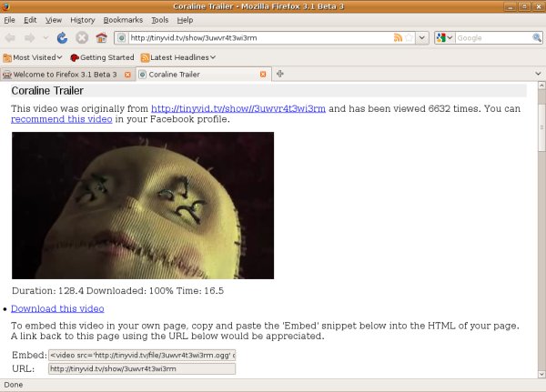Click the site identity icon in address bar
This screenshot has width=546, height=392.
point(121,37)
